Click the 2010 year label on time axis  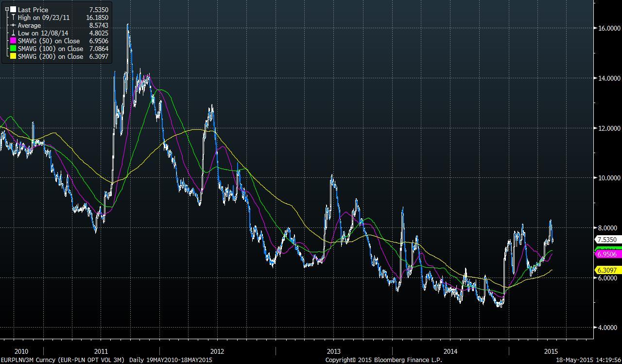point(21,351)
